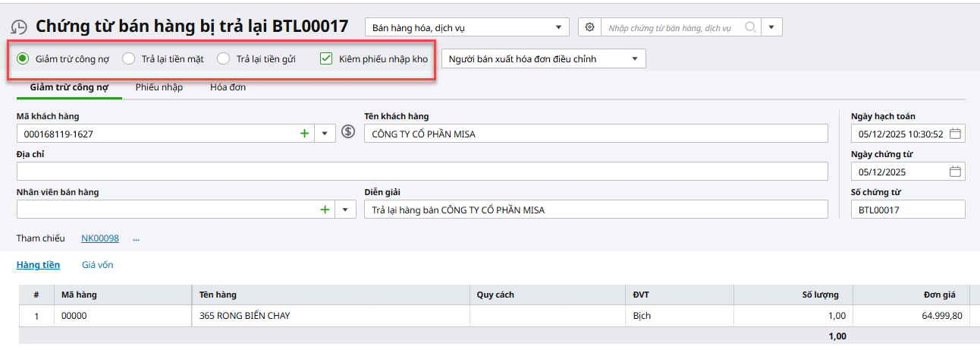Click the dollar sign icon
Viewport: 980px width, 350px height.
[x=348, y=132]
